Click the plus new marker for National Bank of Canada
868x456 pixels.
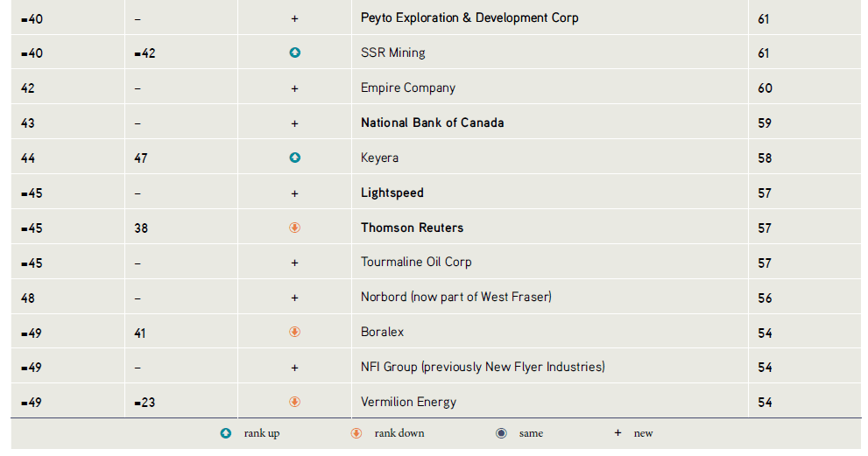pyautogui.click(x=294, y=123)
